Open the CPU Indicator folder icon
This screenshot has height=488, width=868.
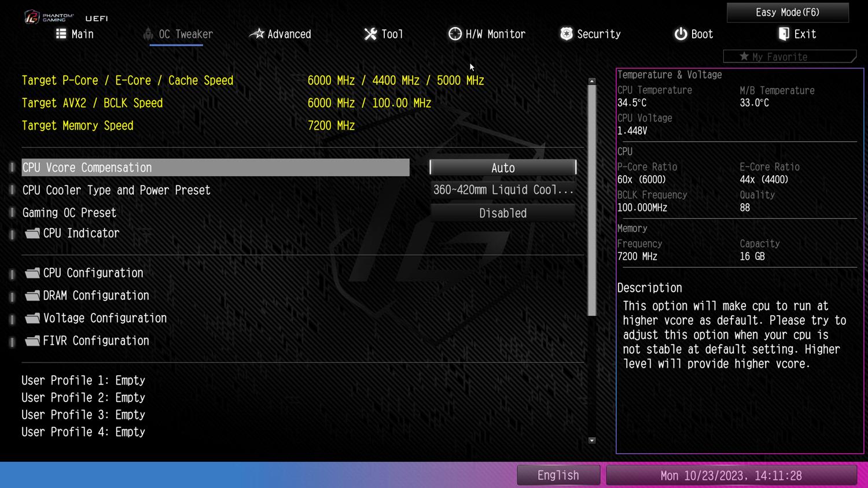pyautogui.click(x=33, y=233)
